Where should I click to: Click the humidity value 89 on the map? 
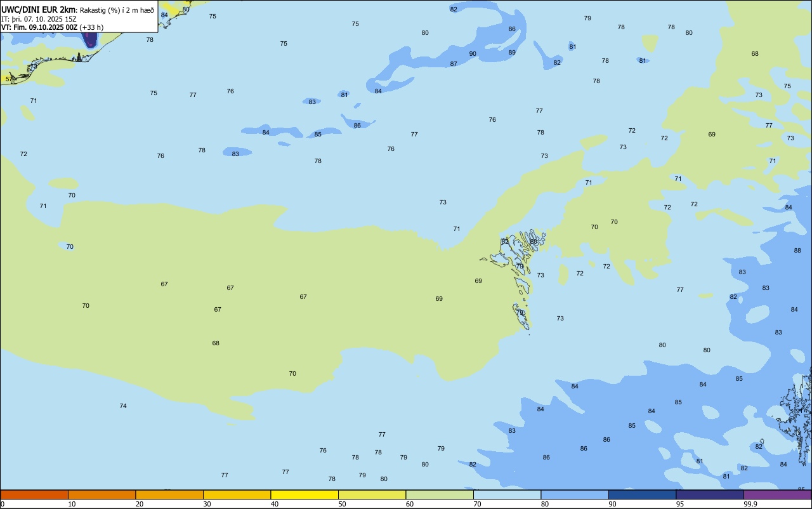click(512, 52)
